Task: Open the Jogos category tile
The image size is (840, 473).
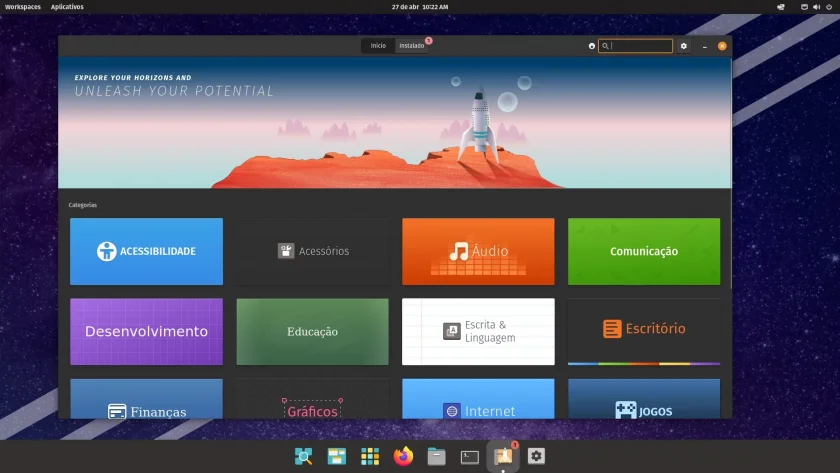Action: point(644,399)
